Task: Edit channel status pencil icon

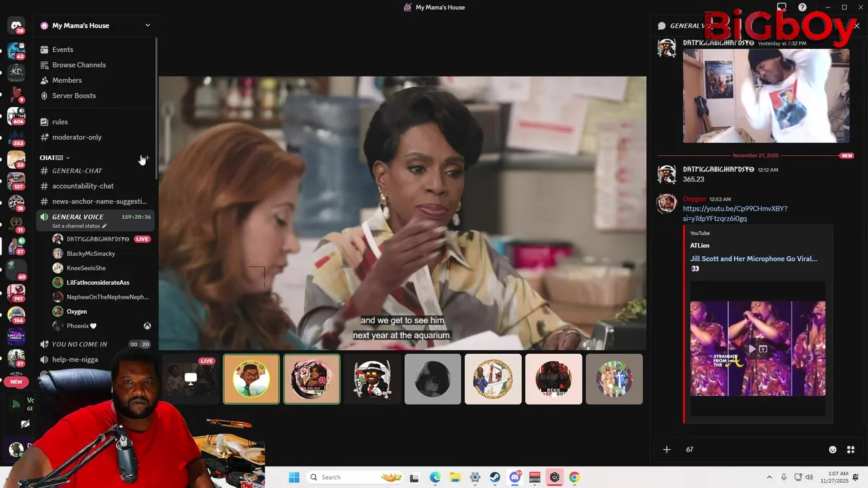Action: 104,226
